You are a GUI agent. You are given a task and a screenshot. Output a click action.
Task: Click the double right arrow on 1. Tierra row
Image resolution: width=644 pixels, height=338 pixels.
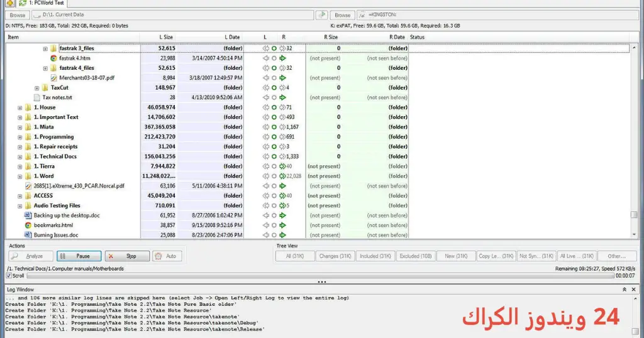[282, 166]
